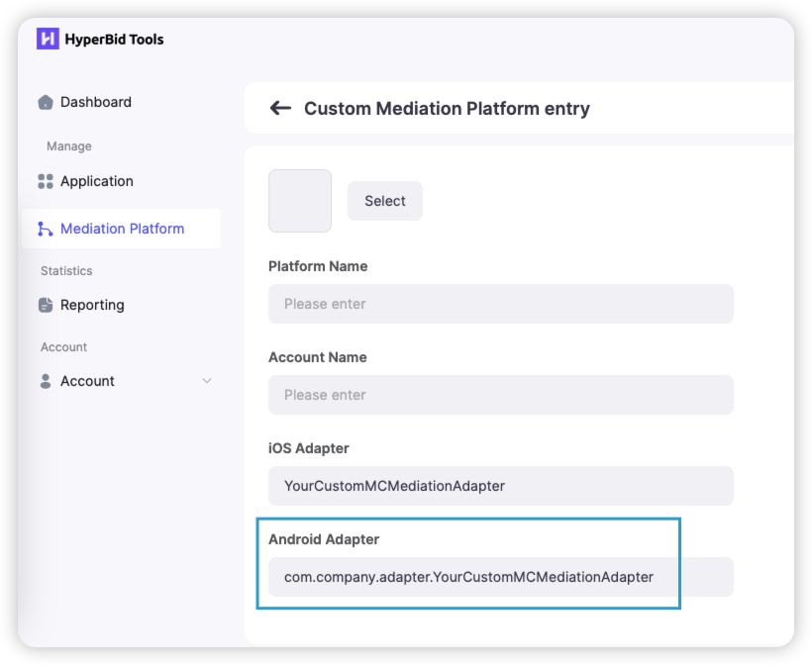This screenshot has height=665, width=812.
Task: Click the Account person icon
Action: click(46, 381)
